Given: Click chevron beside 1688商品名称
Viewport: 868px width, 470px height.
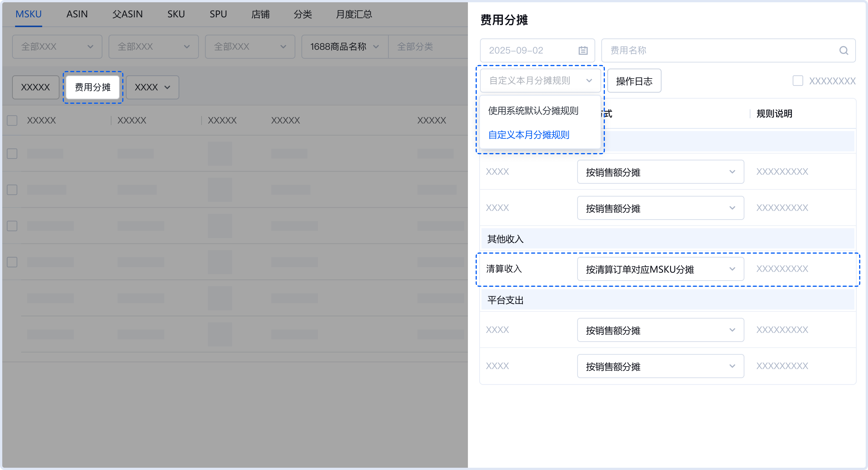Looking at the screenshot, I should (376, 47).
